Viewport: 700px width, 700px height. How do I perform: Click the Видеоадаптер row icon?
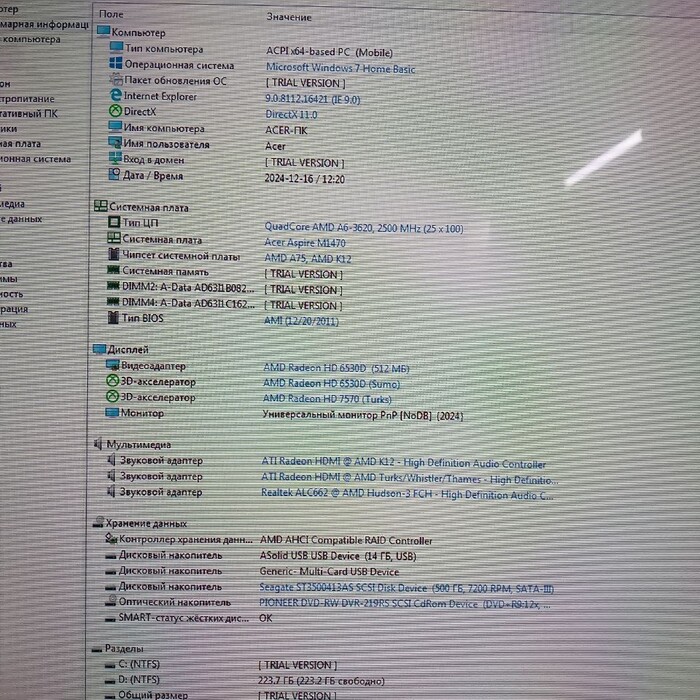pos(112,365)
